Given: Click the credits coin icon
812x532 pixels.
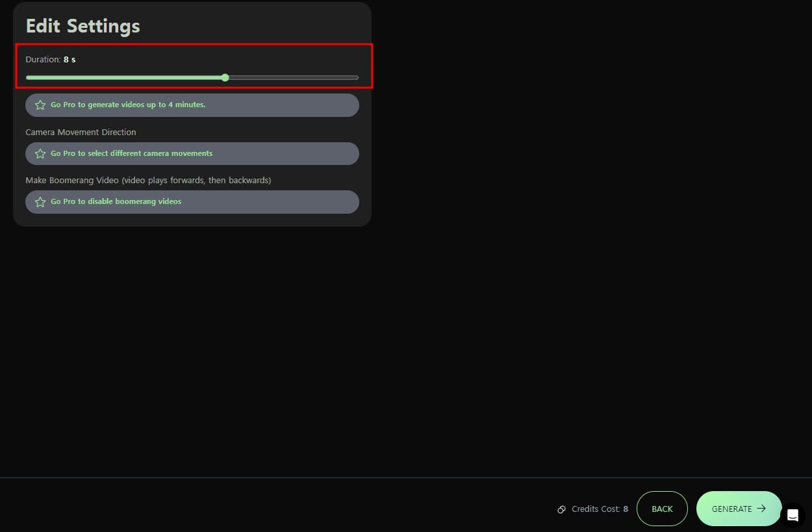Looking at the screenshot, I should coord(561,509).
